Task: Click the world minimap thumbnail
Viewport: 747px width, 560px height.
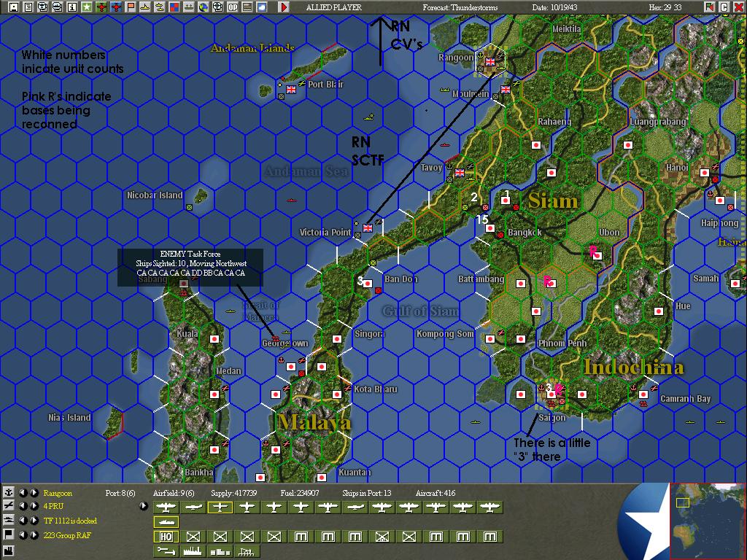Action: (x=707, y=521)
